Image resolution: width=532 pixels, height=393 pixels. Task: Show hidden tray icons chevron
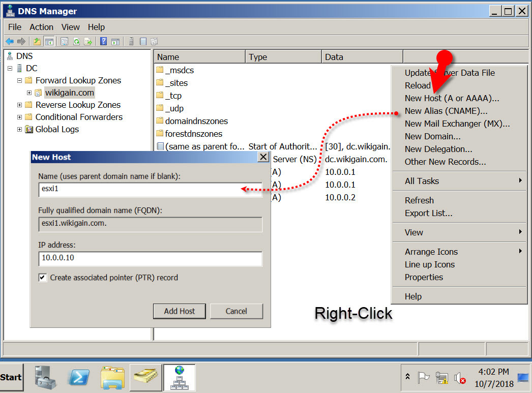point(407,376)
